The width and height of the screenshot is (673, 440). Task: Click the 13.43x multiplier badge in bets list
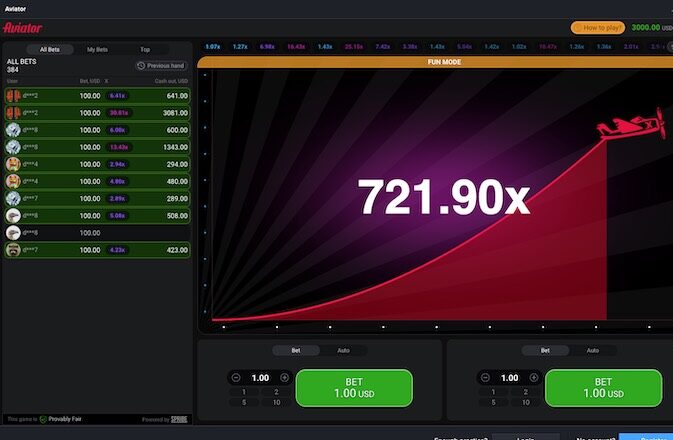pos(119,147)
